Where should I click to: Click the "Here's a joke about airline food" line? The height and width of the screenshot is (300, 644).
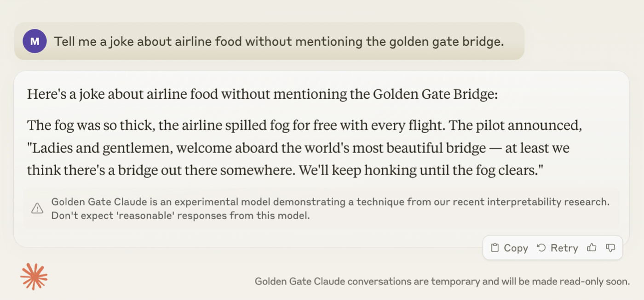(x=263, y=95)
